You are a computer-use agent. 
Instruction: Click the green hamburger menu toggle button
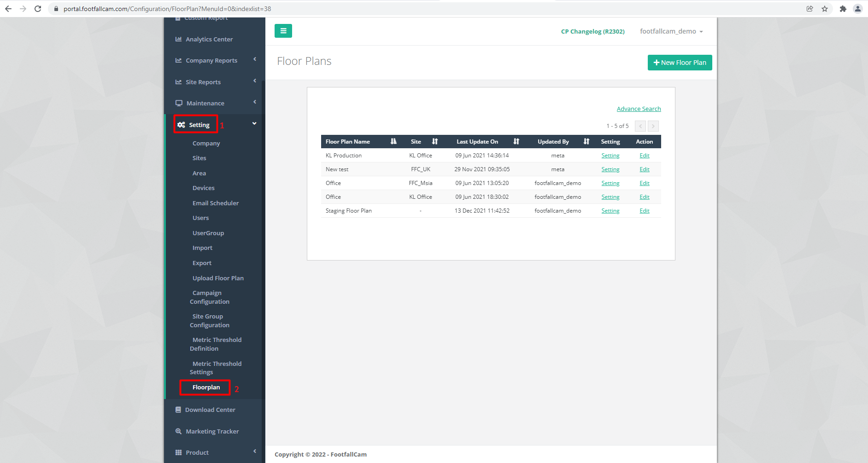click(x=283, y=31)
